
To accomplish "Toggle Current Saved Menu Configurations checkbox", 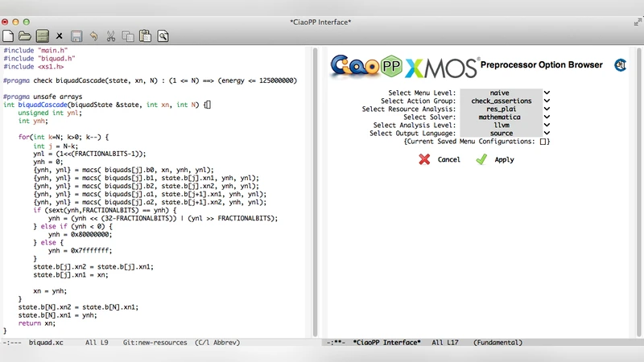I will click(x=545, y=142).
